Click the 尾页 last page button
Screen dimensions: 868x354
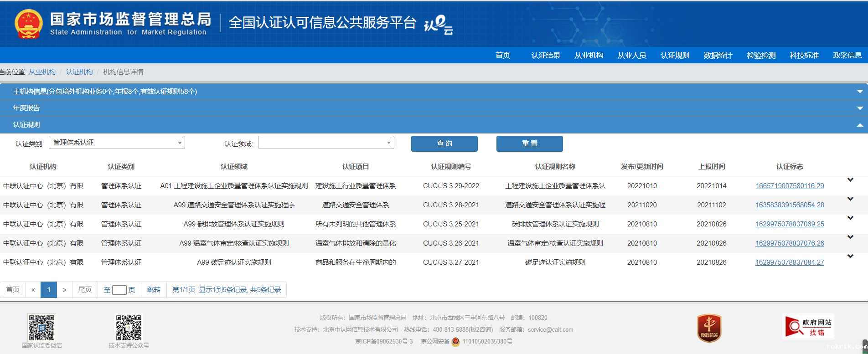tap(85, 290)
